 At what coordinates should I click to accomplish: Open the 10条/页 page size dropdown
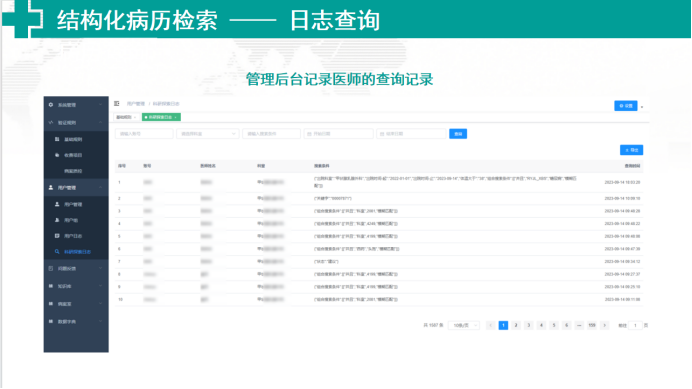click(464, 325)
